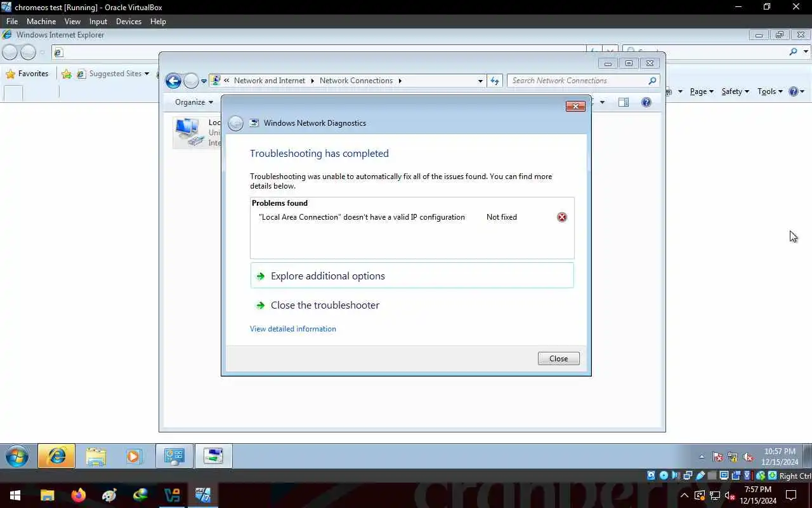
Task: Click Network Connections breadcrumb
Action: 356,81
